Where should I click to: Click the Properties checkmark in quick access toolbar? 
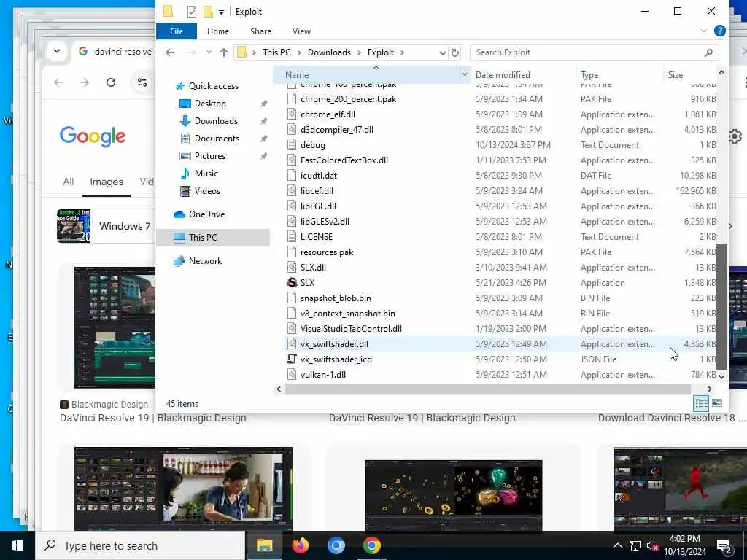(192, 12)
